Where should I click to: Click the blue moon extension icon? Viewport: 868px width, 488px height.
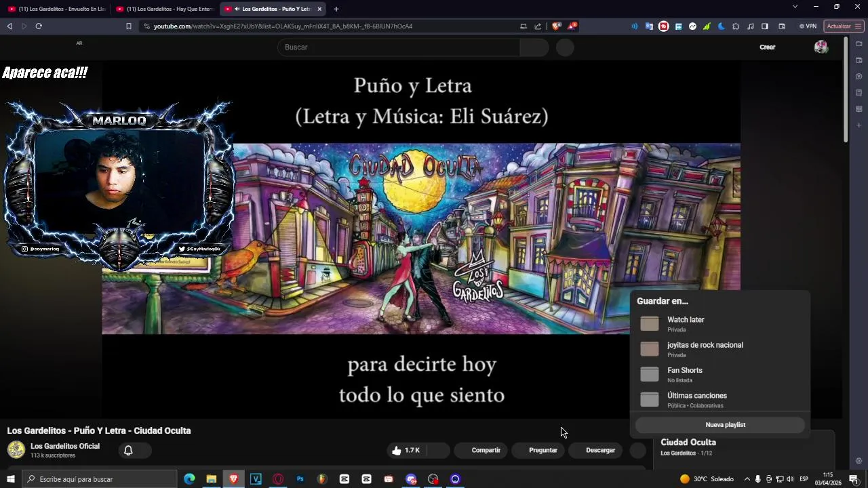click(x=721, y=26)
